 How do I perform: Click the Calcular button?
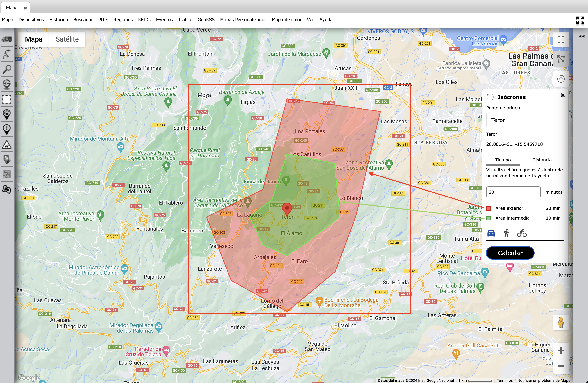(510, 253)
